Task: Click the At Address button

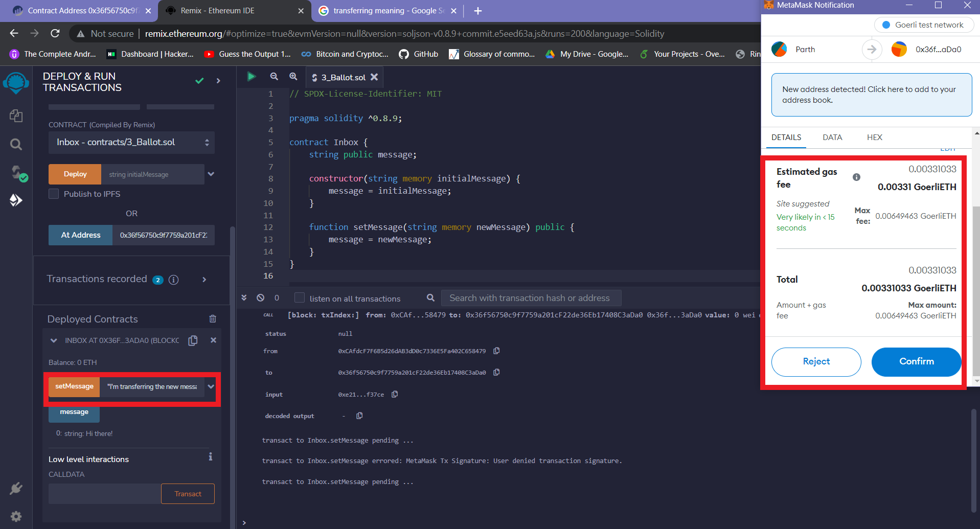Action: click(81, 235)
